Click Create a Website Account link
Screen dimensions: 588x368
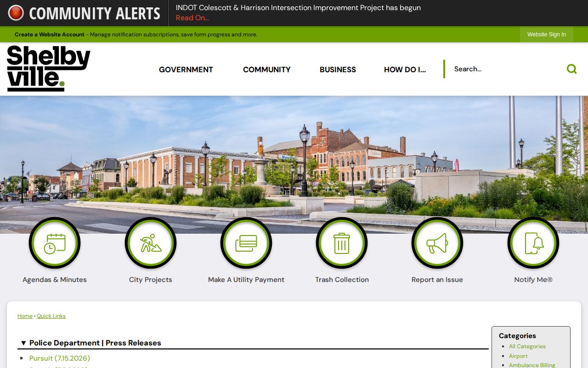[50, 34]
